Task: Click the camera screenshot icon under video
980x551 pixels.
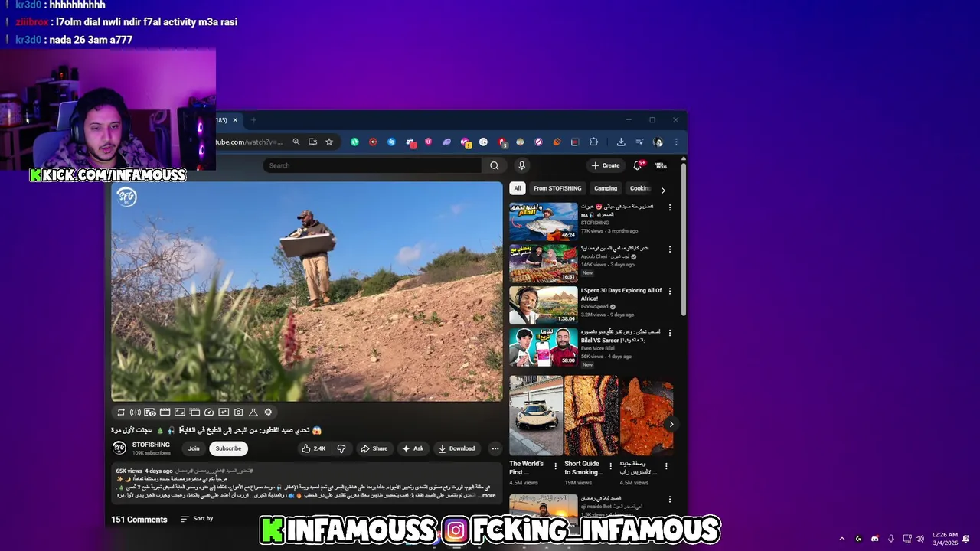Action: tap(238, 412)
